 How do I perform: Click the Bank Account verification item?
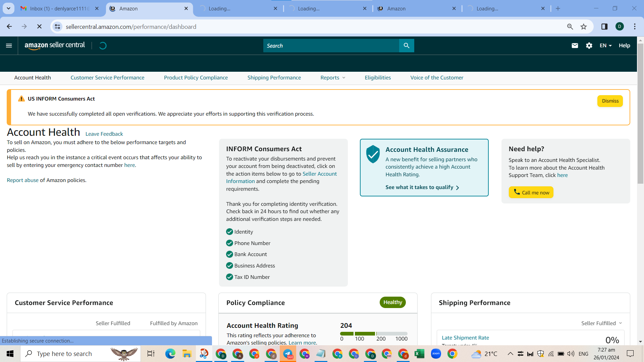tap(247, 254)
